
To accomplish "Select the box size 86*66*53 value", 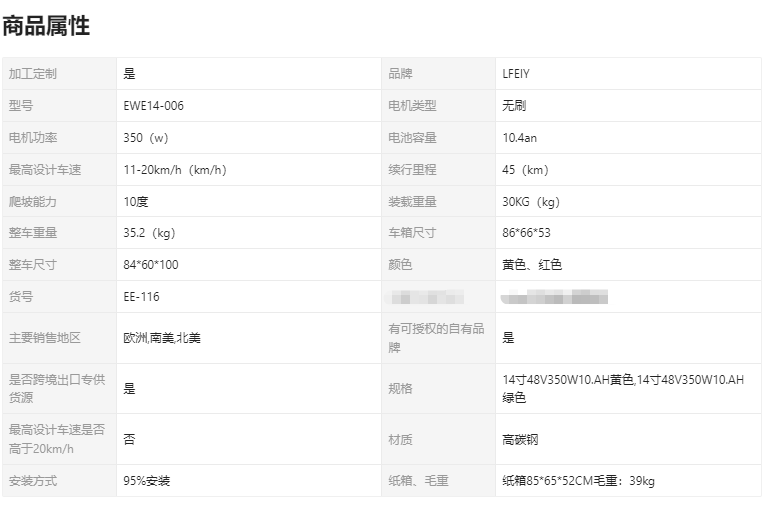I will tap(527, 233).
